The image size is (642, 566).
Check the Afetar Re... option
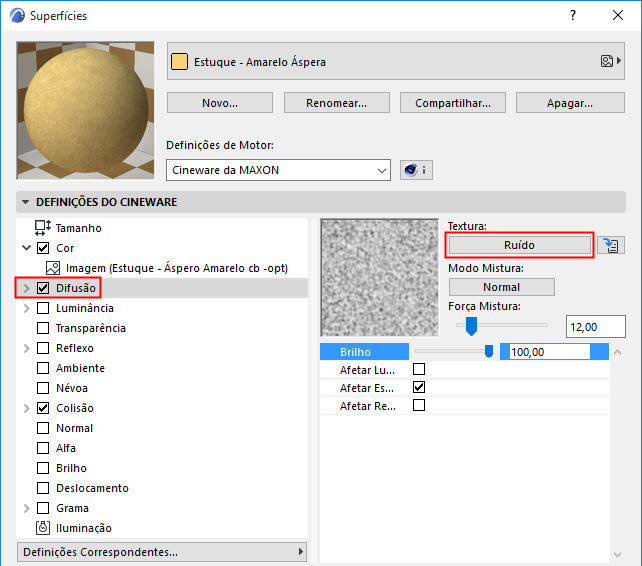(x=419, y=405)
